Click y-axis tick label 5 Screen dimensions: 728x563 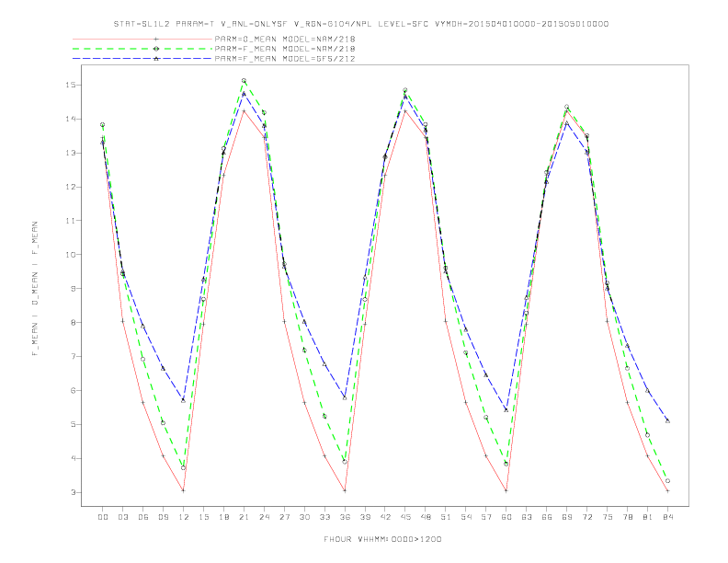(x=73, y=424)
